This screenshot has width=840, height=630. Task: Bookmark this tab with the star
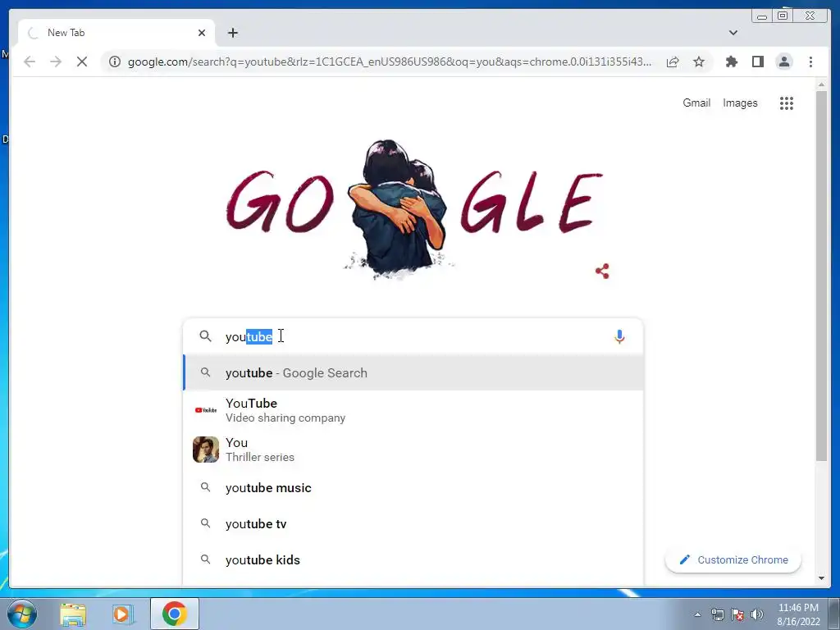(699, 62)
